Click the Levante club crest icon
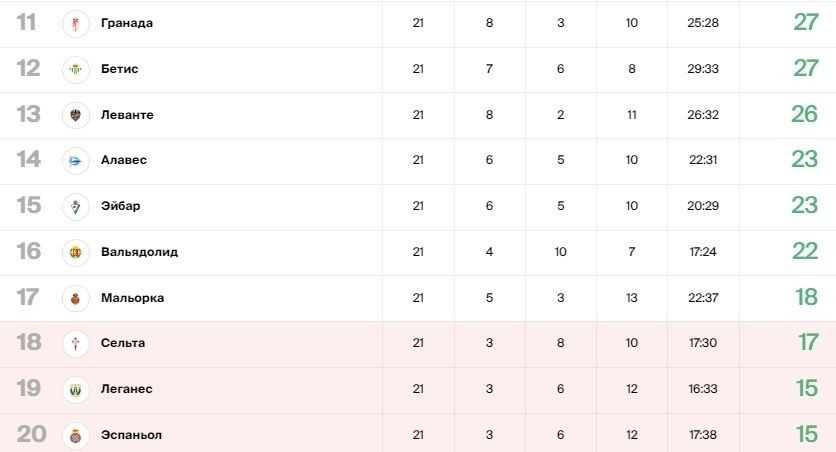 (75, 115)
